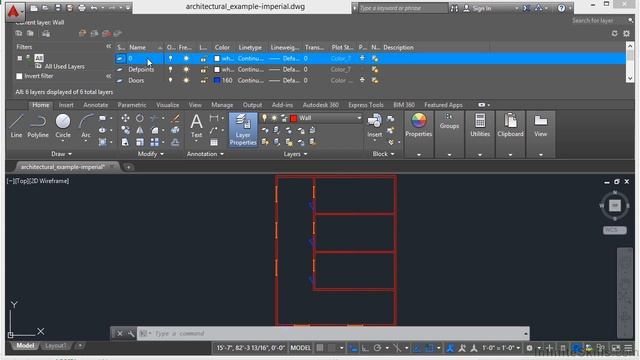Toggle grid display in status bar
This screenshot has width=640, height=360.
coord(320,348)
